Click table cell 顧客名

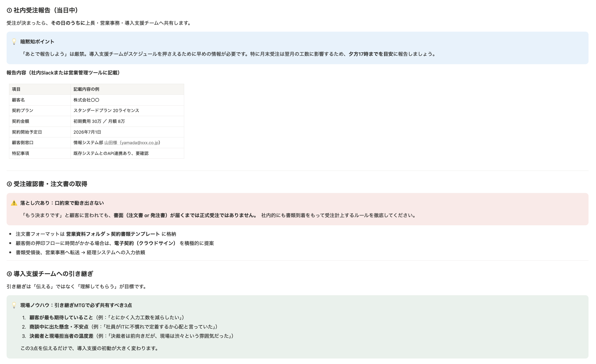(40, 100)
